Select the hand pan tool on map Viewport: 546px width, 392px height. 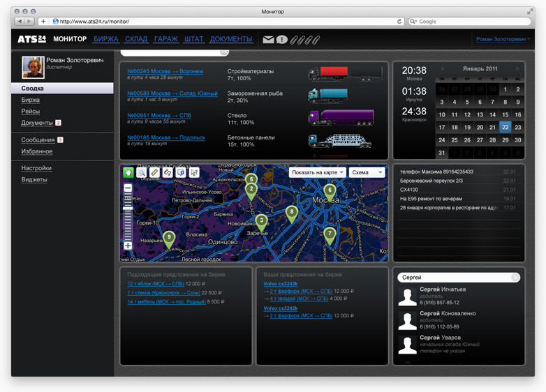[128, 172]
